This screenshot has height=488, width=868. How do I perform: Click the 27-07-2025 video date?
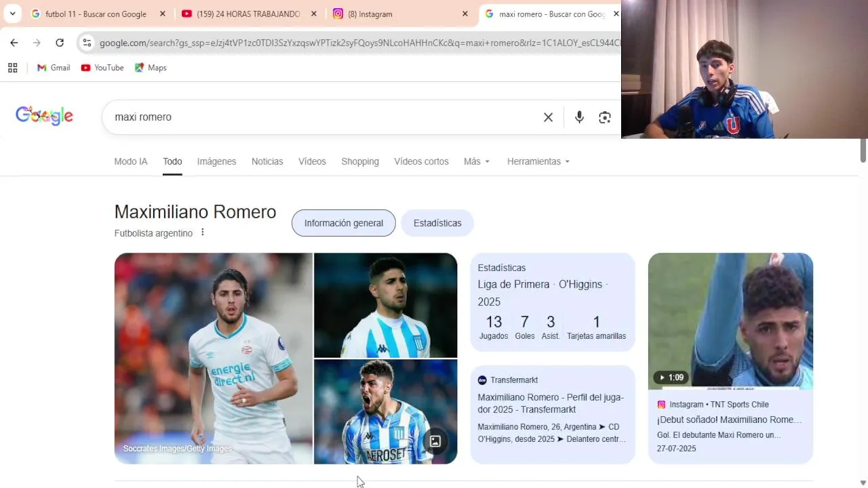tap(677, 449)
